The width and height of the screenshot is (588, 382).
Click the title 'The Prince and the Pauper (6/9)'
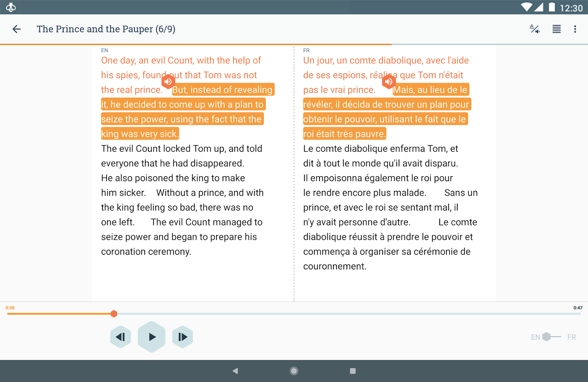(x=106, y=29)
